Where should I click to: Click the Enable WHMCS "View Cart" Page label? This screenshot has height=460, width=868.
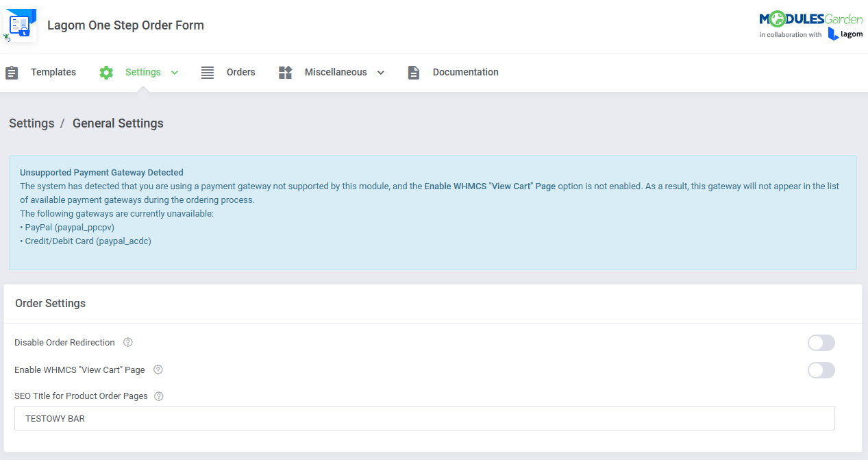tap(79, 370)
